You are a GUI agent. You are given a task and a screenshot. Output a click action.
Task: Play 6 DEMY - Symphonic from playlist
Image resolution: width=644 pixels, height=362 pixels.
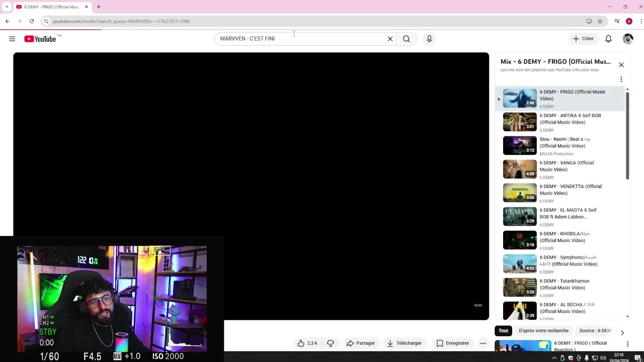coord(561,264)
